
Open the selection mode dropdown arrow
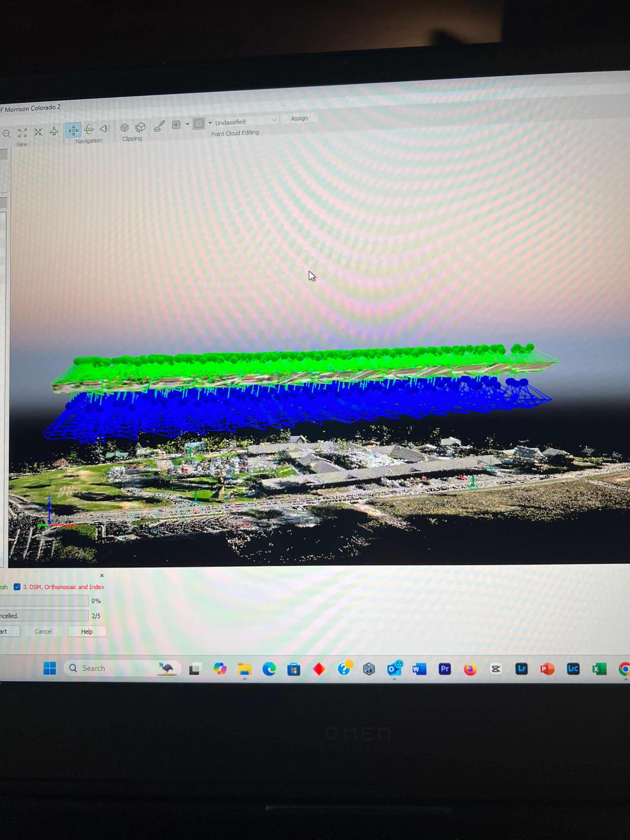(187, 124)
